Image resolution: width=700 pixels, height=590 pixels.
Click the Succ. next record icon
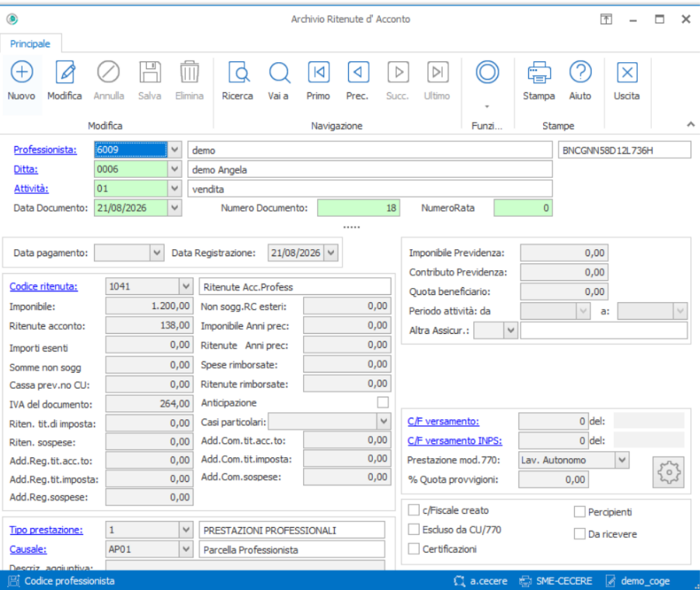click(x=399, y=71)
